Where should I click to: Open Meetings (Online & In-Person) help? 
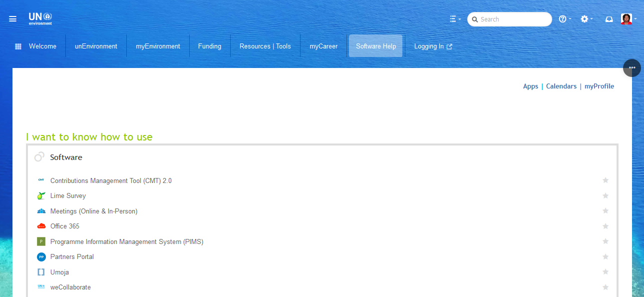[94, 211]
